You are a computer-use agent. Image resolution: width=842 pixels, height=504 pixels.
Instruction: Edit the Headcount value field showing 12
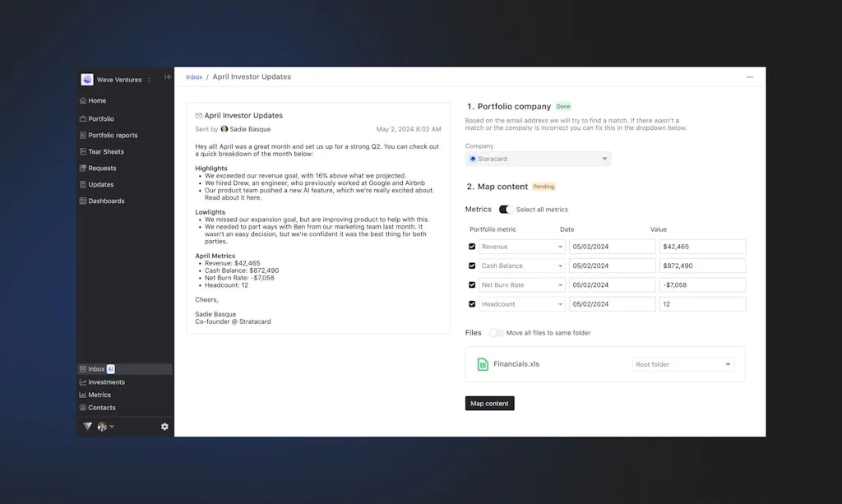click(703, 303)
